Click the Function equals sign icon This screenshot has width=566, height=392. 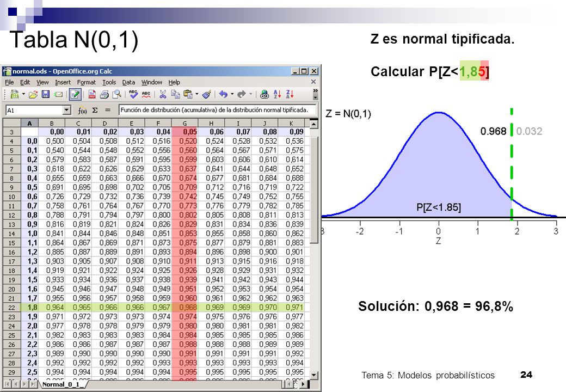108,110
